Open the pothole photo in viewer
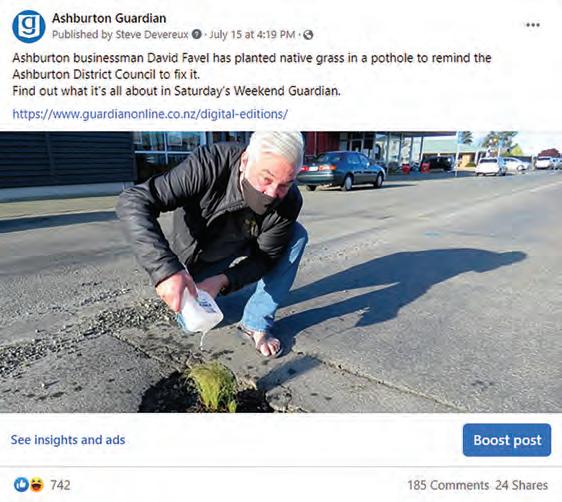This screenshot has height=502, width=562. click(281, 272)
